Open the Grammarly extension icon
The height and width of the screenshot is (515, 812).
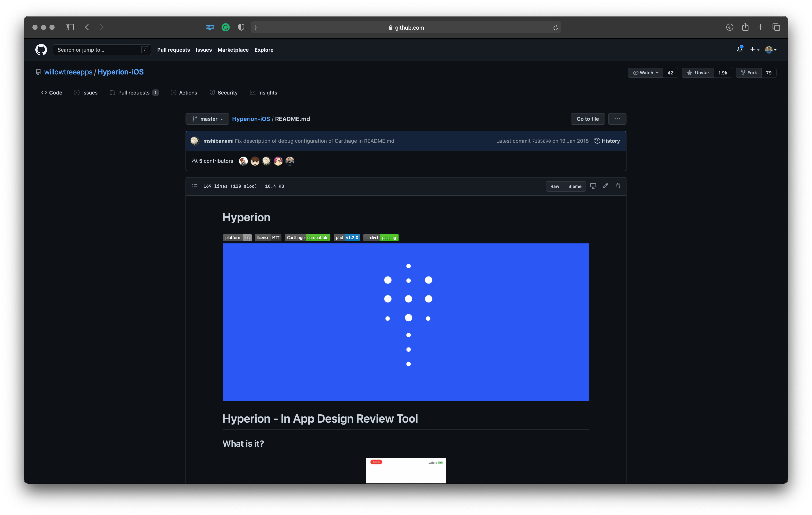coord(226,27)
